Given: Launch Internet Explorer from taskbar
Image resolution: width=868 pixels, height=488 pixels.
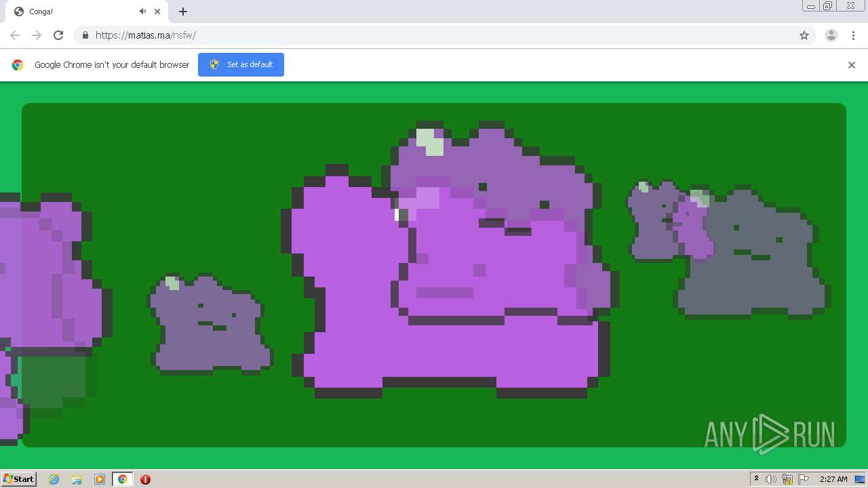Looking at the screenshot, I should [54, 479].
